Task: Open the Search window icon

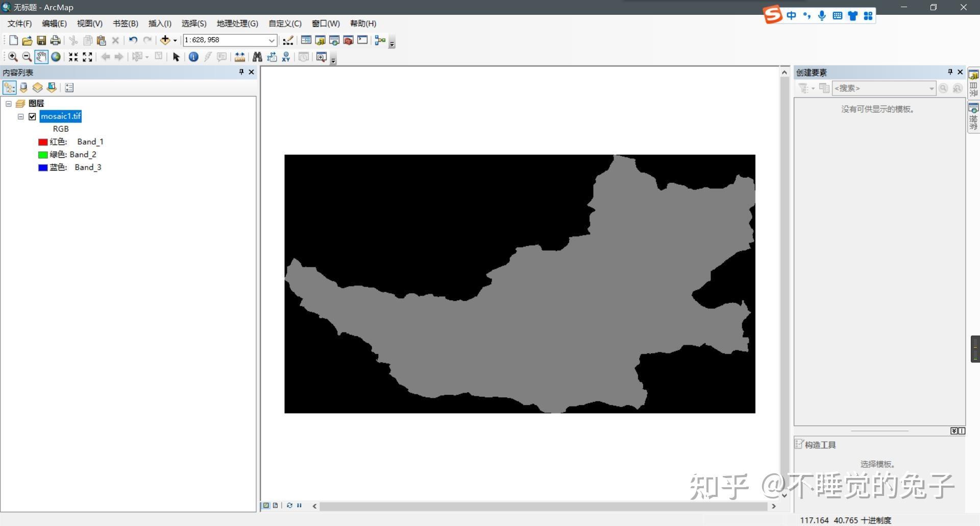Action: (x=334, y=40)
